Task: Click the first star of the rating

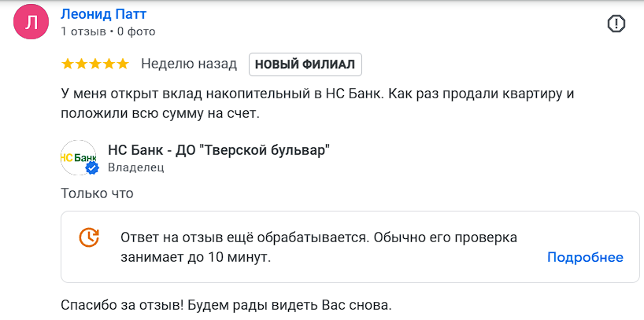Action: 68,64
